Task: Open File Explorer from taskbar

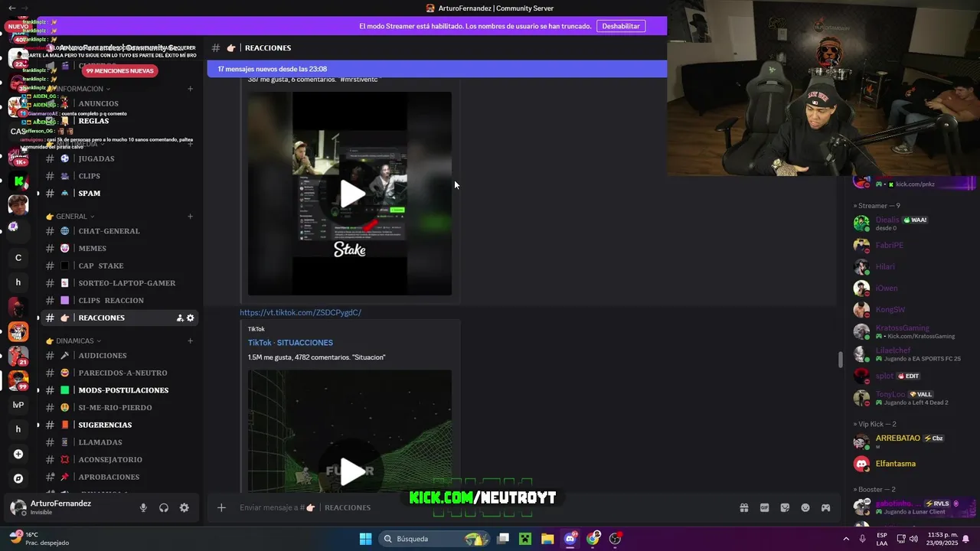Action: click(x=547, y=539)
